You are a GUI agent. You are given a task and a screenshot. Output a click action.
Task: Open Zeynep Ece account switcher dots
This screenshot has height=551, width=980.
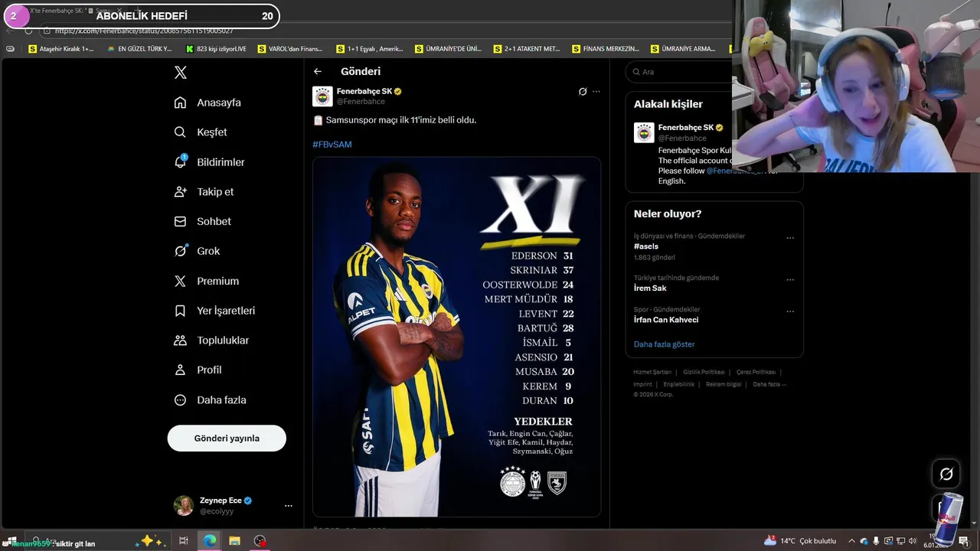point(289,506)
